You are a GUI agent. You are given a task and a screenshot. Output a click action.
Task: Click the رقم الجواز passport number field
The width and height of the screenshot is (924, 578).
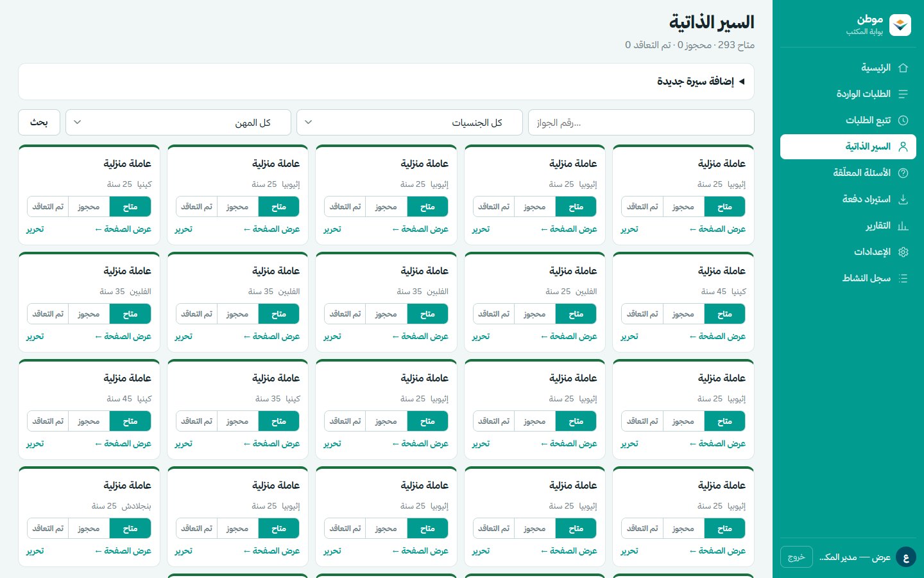[641, 122]
